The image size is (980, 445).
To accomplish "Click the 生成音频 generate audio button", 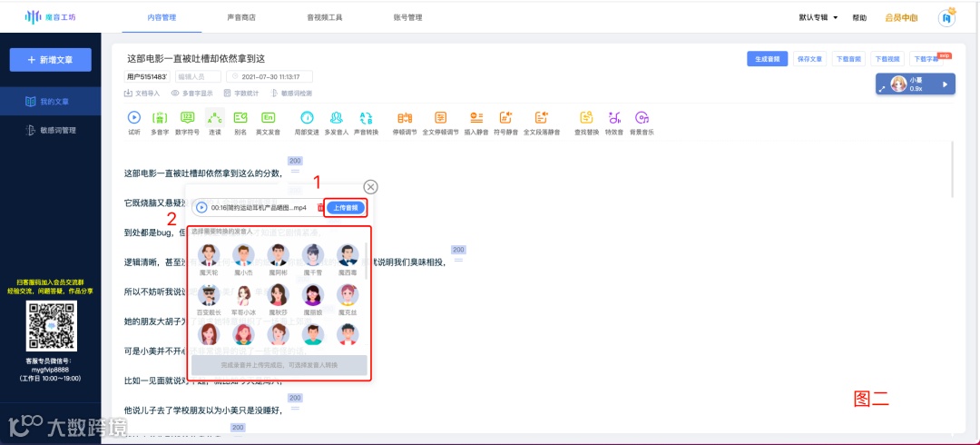I will point(768,59).
